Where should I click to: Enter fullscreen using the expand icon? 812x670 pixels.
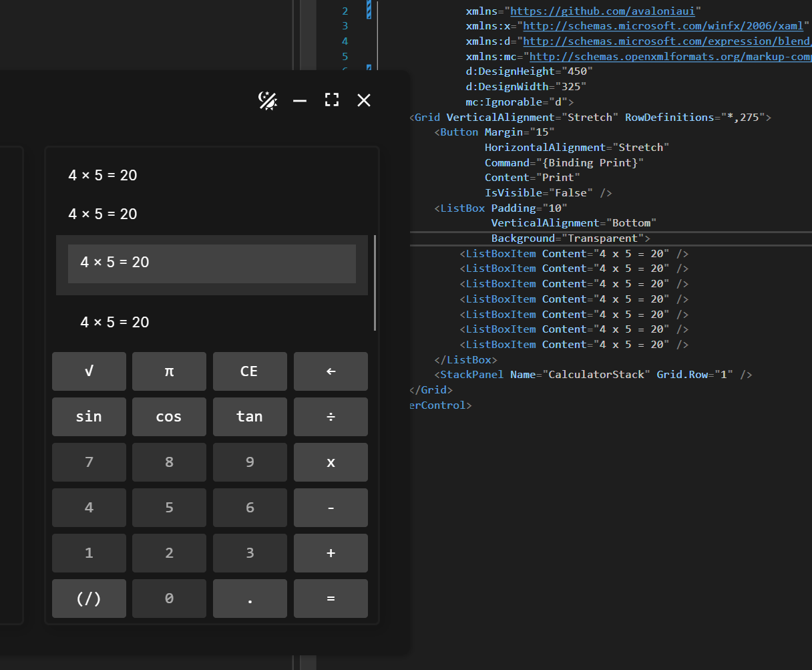pos(331,100)
